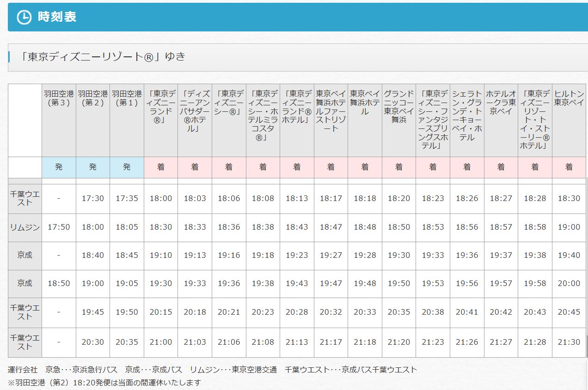Click the 運行会社 operator legend line
This screenshot has width=588, height=390.
(x=213, y=370)
